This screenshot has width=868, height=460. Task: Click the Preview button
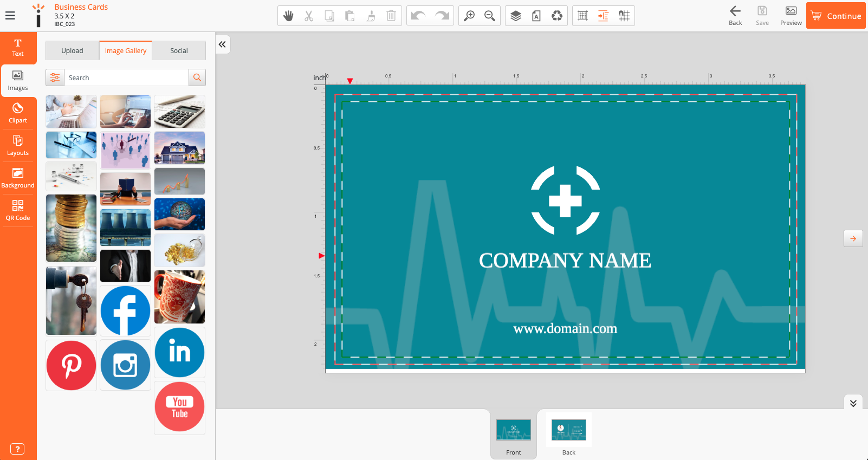[x=791, y=16]
